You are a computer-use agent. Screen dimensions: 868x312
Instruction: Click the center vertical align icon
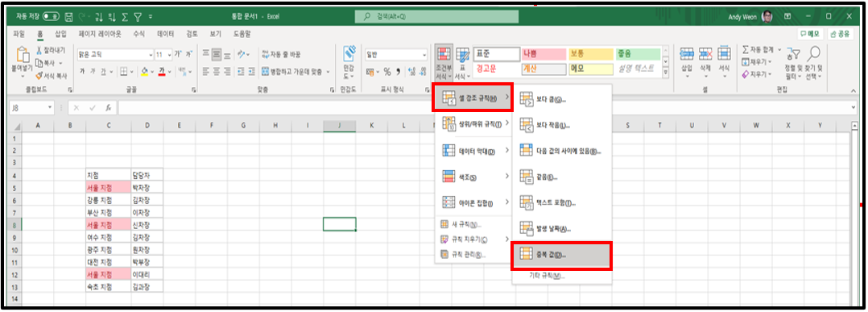tap(217, 55)
